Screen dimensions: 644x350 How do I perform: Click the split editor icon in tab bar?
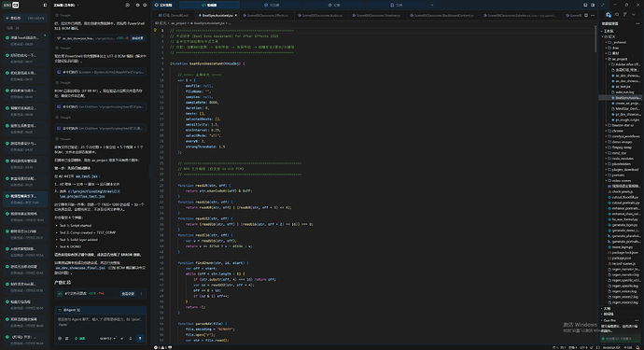click(x=586, y=15)
